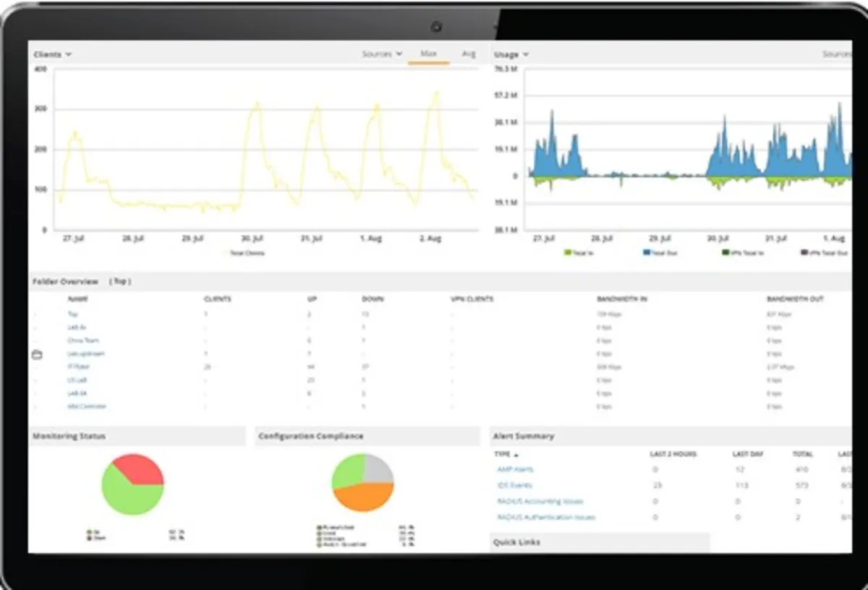Image resolution: width=868 pixels, height=590 pixels.
Task: Click the folder icon in Folder Overview
Action: tap(37, 354)
